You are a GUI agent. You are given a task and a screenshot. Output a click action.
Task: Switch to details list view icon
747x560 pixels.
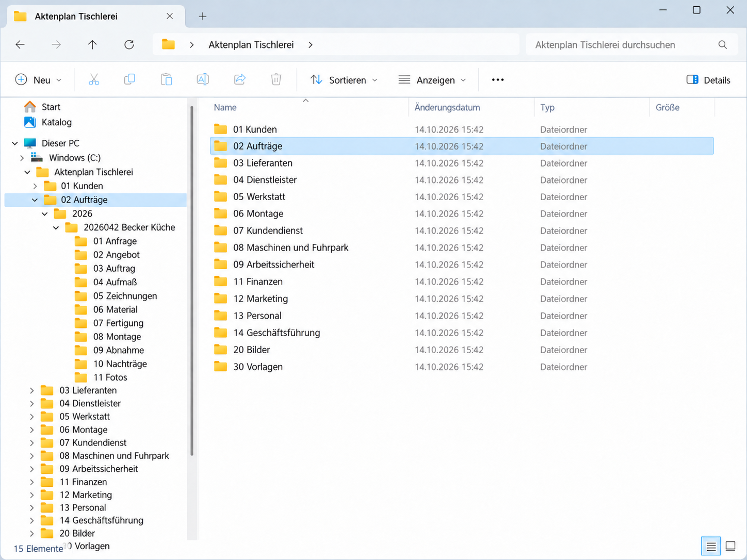711,547
